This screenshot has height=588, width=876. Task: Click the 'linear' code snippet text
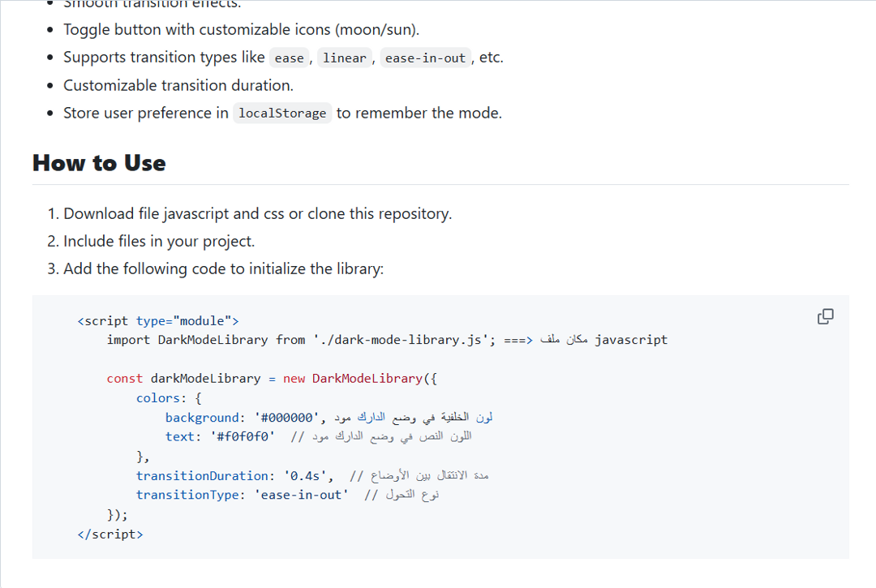coord(344,57)
